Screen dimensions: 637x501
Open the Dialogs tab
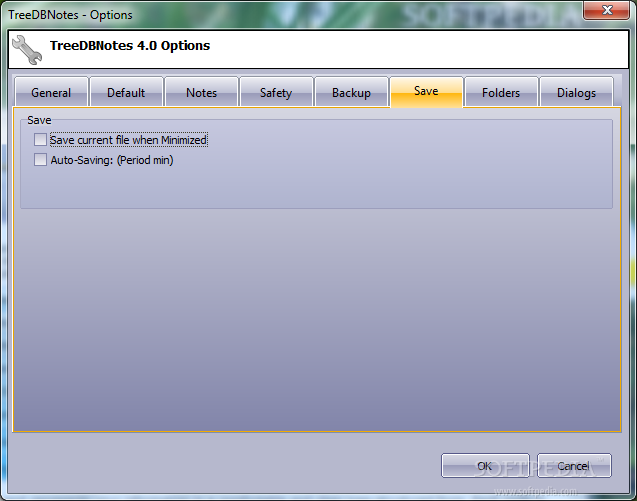tap(576, 92)
